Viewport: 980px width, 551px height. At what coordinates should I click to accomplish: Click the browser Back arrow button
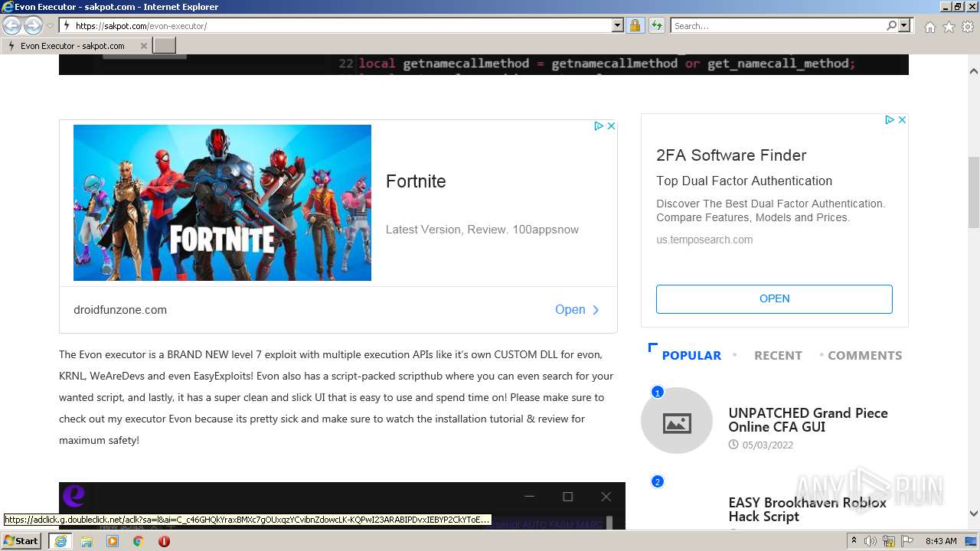click(x=12, y=25)
